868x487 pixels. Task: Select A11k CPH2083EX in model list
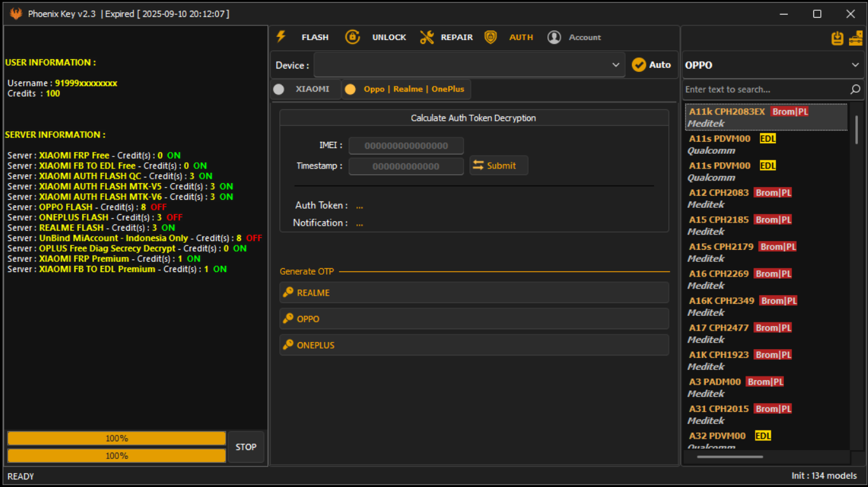[x=766, y=117]
